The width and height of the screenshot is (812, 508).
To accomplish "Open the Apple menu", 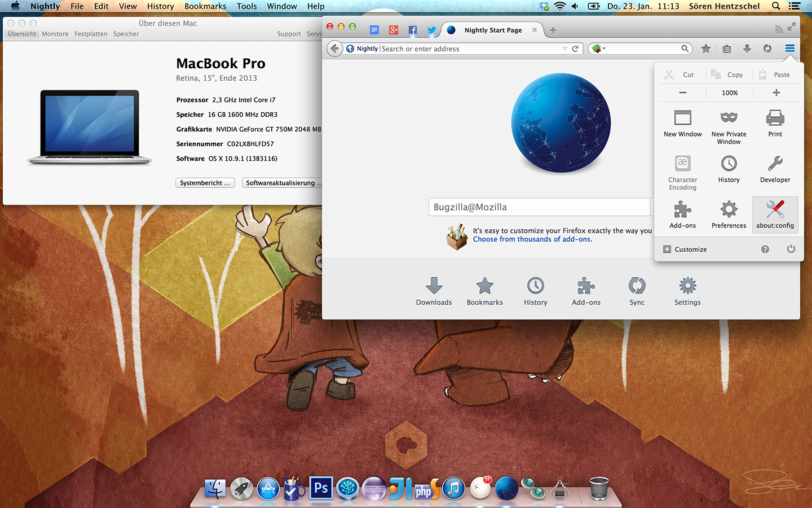I will [15, 6].
